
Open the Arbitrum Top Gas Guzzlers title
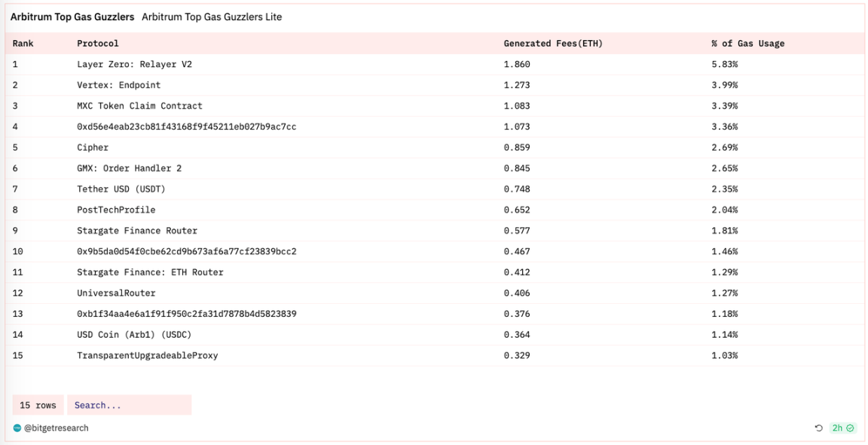[72, 17]
